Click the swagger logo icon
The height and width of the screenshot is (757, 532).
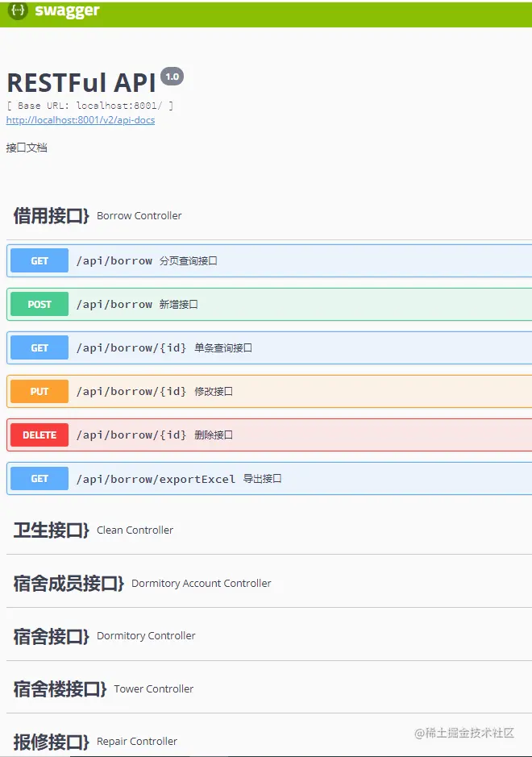18,10
